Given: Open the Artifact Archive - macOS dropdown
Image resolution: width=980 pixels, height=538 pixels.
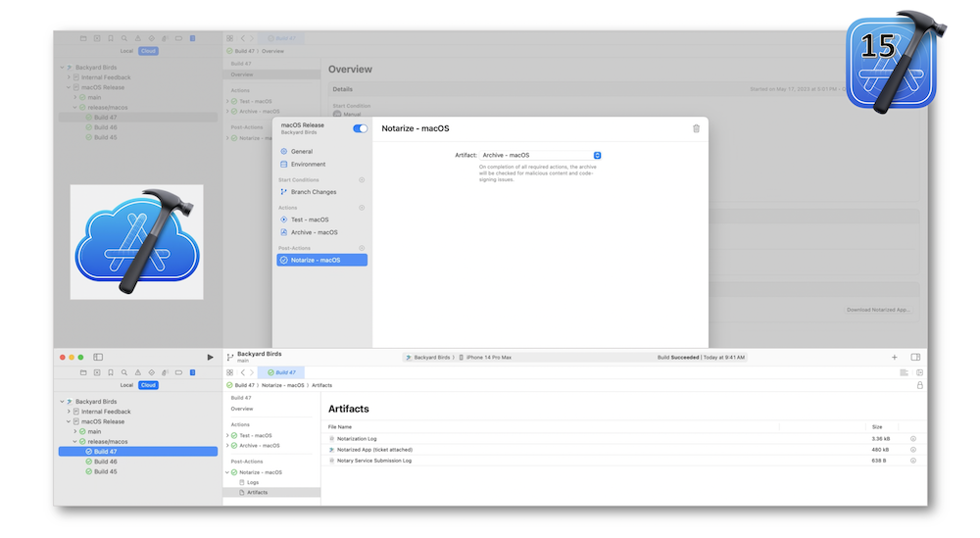Looking at the screenshot, I should (540, 155).
